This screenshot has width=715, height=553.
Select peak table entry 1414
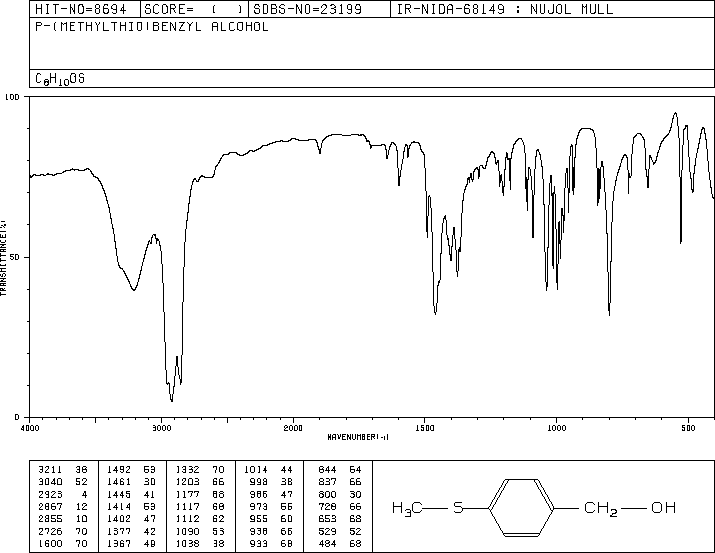(x=119, y=506)
